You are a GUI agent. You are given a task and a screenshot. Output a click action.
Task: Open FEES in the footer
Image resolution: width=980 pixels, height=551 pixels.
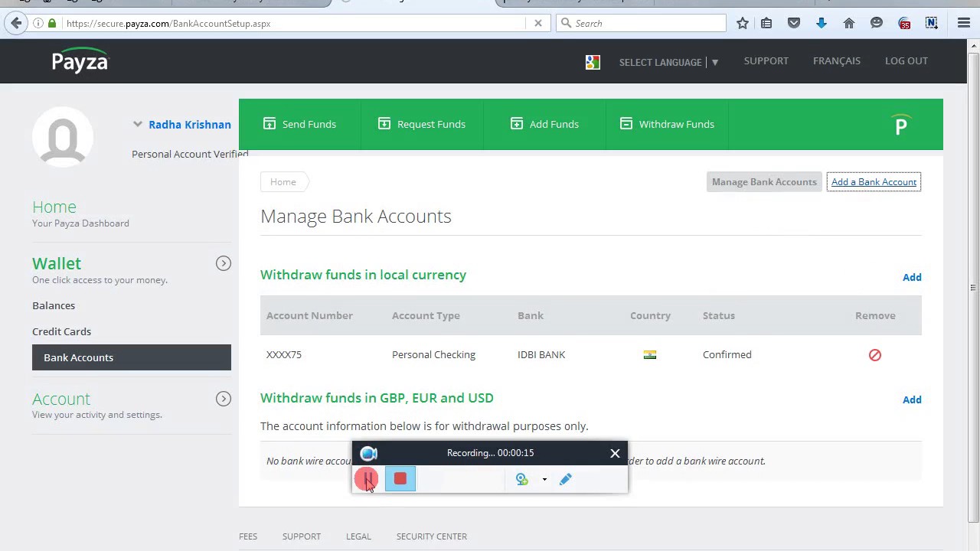[x=248, y=536]
